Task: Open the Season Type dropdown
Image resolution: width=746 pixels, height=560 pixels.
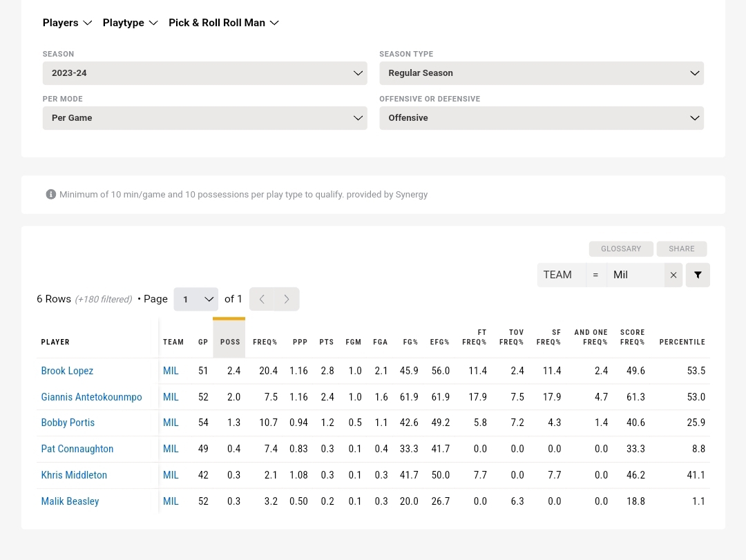Action: pyautogui.click(x=541, y=73)
